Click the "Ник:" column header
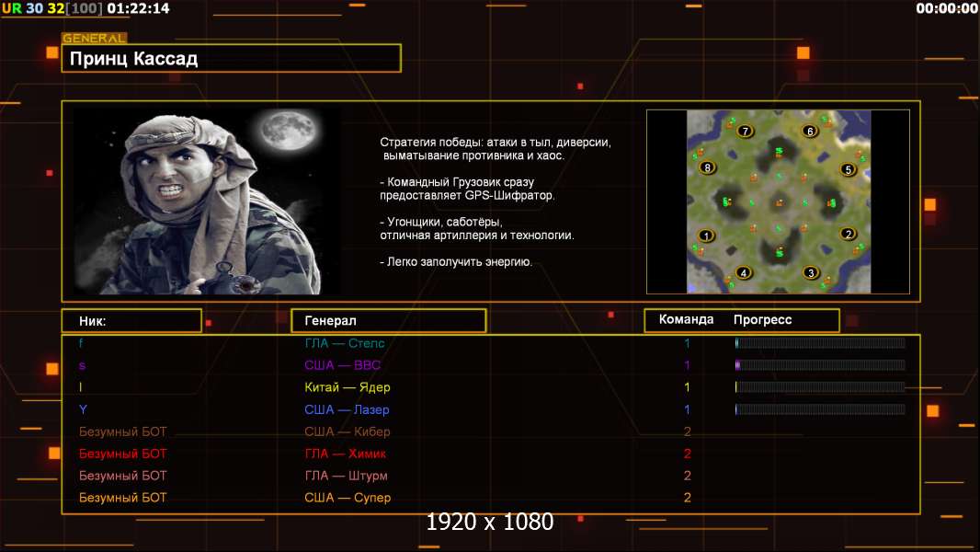980x552 pixels. [x=131, y=320]
